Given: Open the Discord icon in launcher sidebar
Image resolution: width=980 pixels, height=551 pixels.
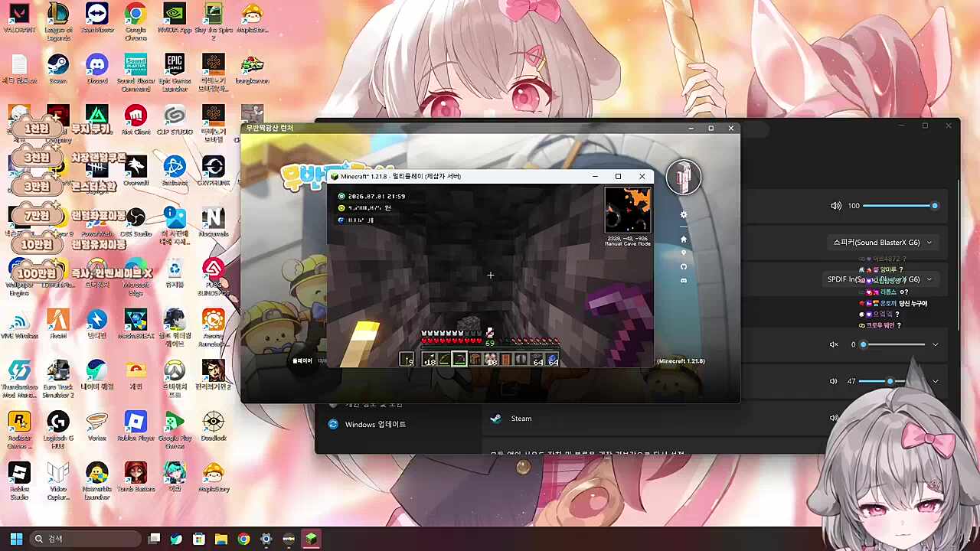Looking at the screenshot, I should [684, 280].
